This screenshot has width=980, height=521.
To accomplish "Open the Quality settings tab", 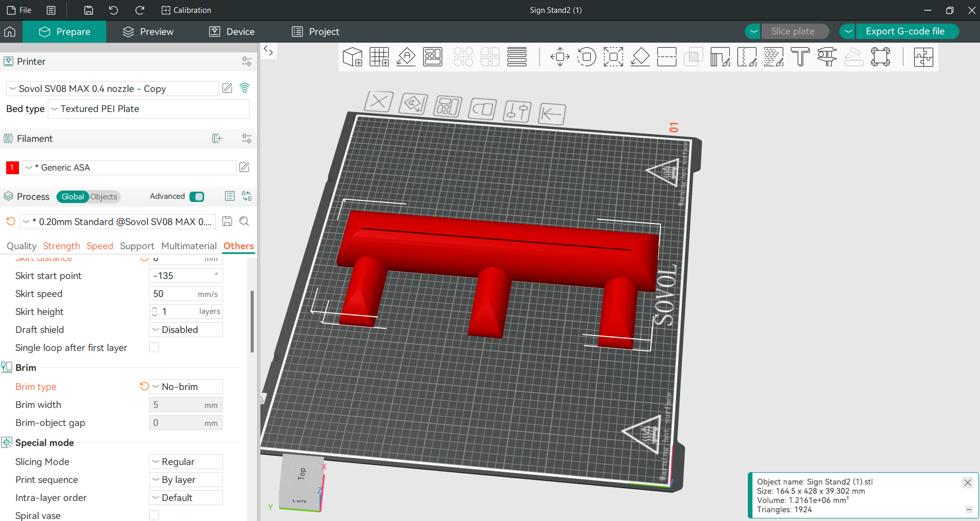I will tap(22, 246).
